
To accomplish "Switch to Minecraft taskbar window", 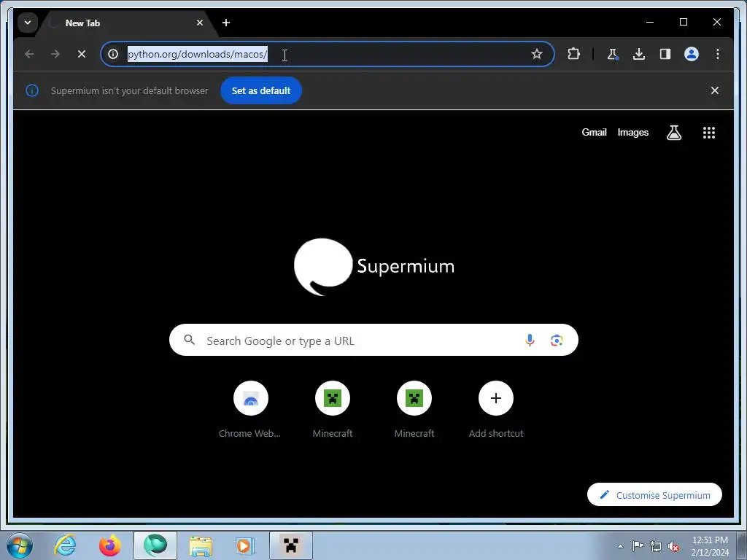I will point(290,545).
